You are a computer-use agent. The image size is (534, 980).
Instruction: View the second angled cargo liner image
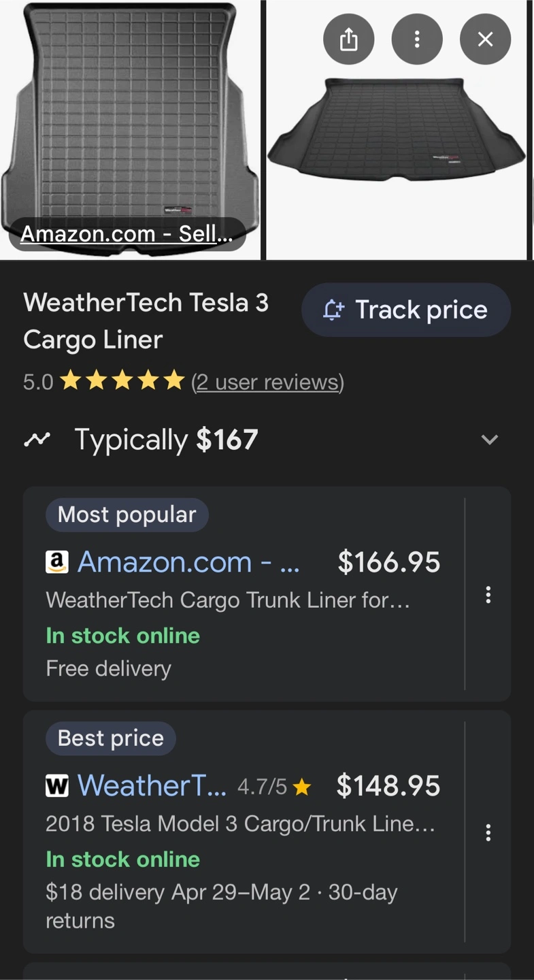[x=397, y=129]
